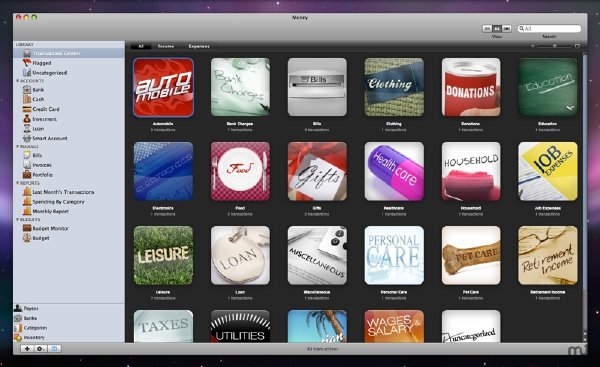Select the Taxes category thumbnail
This screenshot has width=600, height=367.
163,326
